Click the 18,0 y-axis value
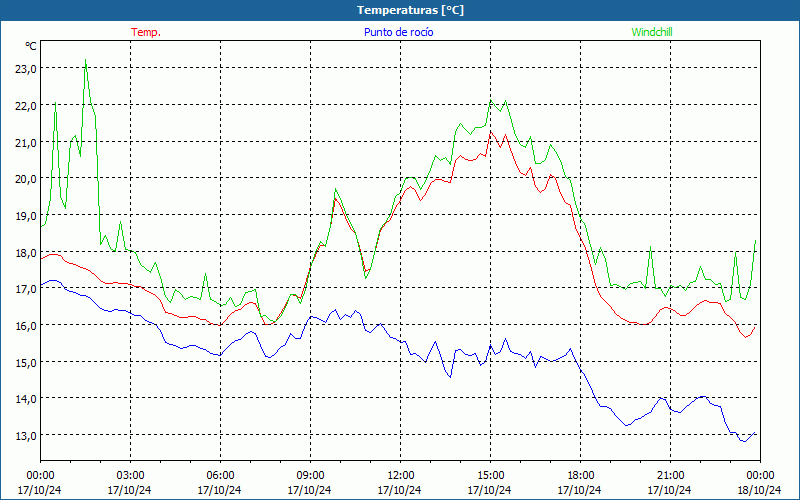This screenshot has height=500, width=800. coord(26,252)
